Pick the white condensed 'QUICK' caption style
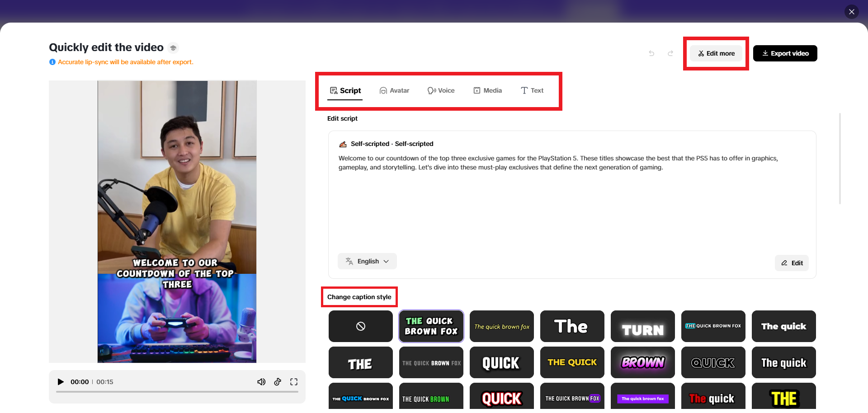Screen dimensions: 868x413 click(502, 362)
